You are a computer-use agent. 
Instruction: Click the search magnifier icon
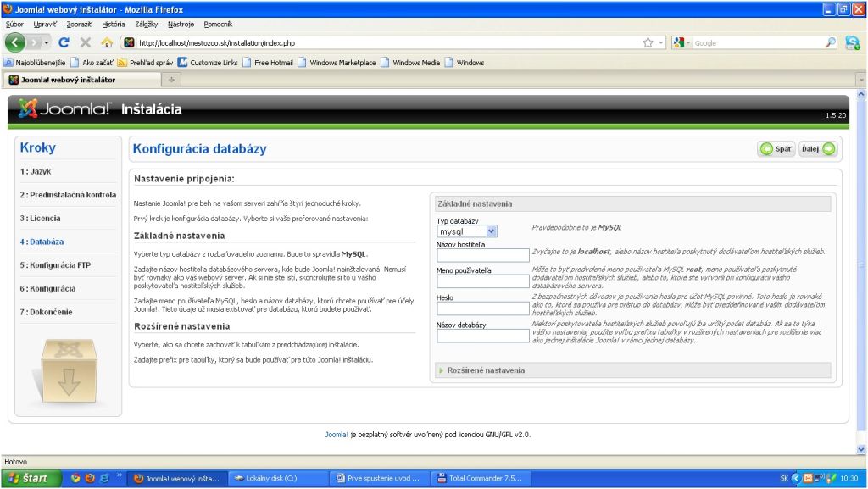[831, 42]
